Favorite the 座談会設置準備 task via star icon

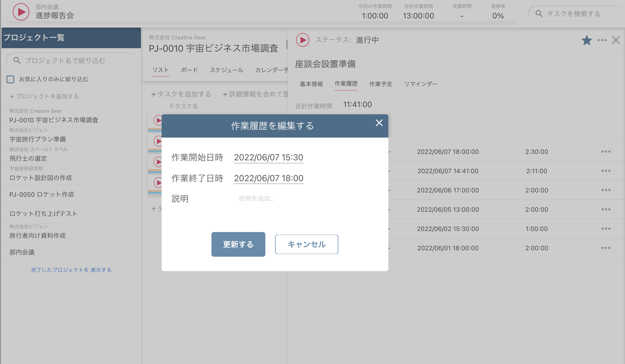(x=587, y=40)
